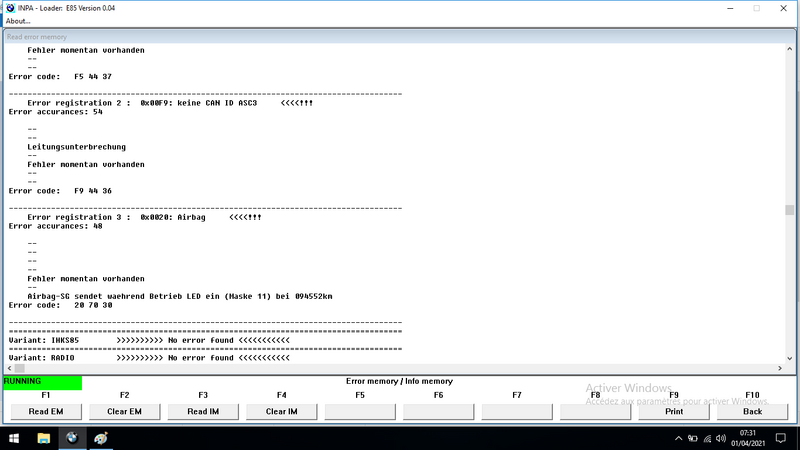Open the Windows Start menu
Screen dimensions: 800x450
tap(14, 438)
